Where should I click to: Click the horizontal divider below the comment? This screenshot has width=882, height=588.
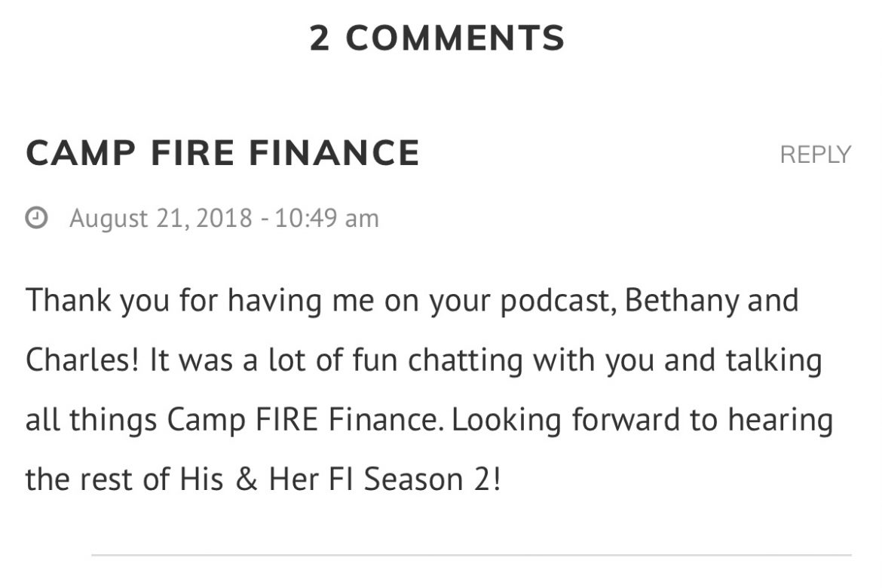coord(471,556)
